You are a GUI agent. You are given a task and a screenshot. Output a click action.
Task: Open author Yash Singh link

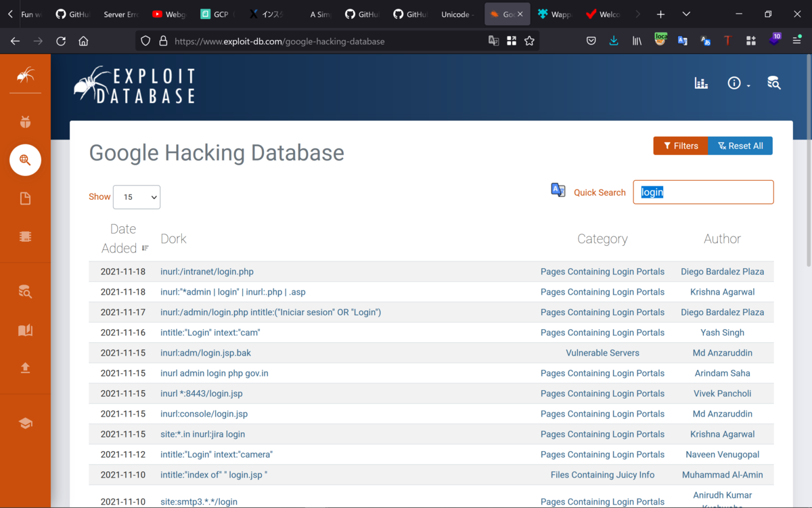pyautogui.click(x=722, y=333)
